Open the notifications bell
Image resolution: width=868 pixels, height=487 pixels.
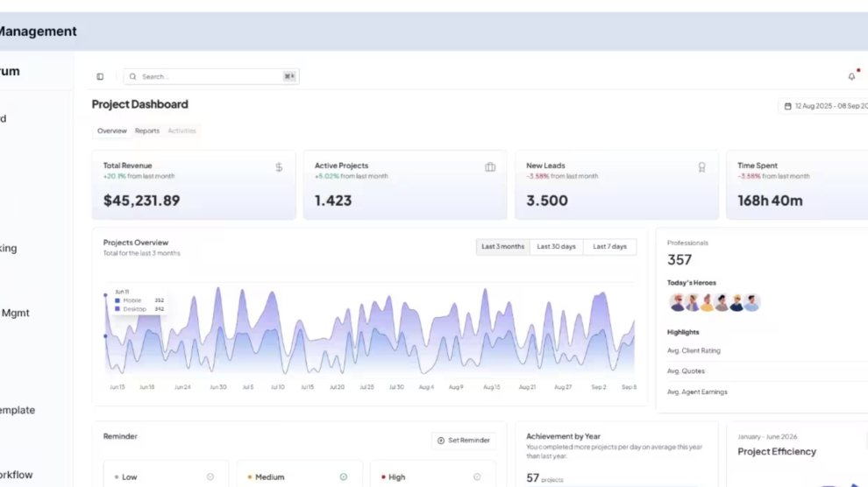[851, 76]
